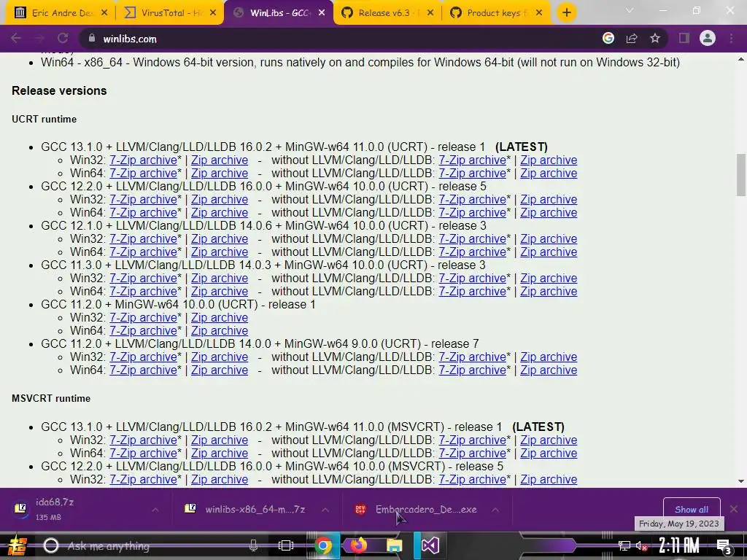Download UCRT GCC 13.1.0 Win32 7-Zip archive
This screenshot has width=747, height=560.
point(143,160)
